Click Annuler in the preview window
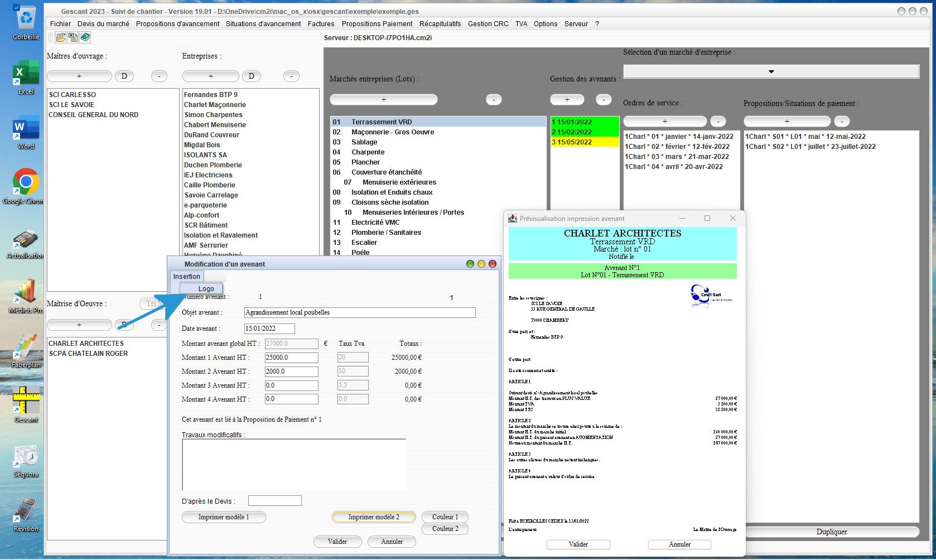936x560 pixels. (679, 544)
